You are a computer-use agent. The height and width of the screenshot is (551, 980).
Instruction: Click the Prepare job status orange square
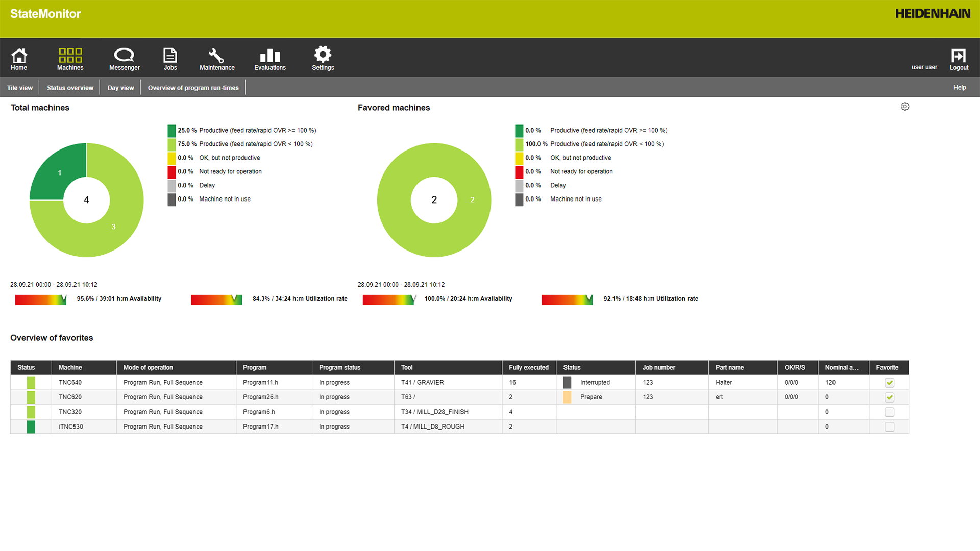[x=567, y=397]
